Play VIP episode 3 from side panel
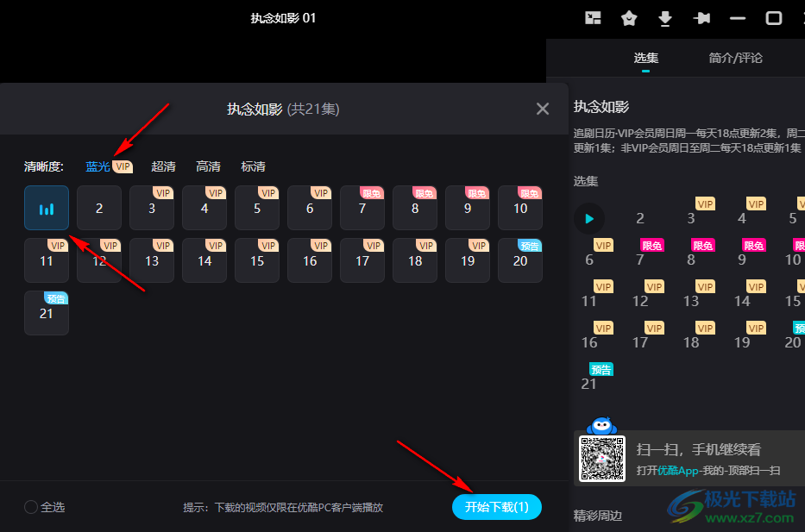 691,218
